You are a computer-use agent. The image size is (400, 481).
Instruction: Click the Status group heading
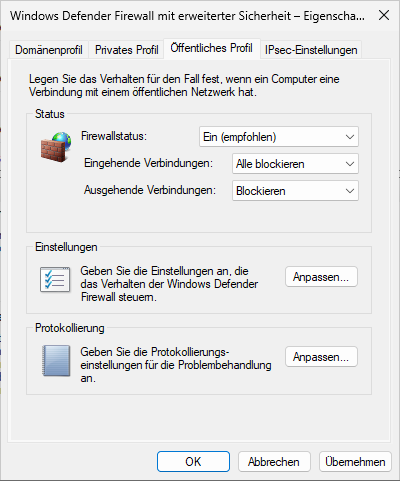point(50,114)
